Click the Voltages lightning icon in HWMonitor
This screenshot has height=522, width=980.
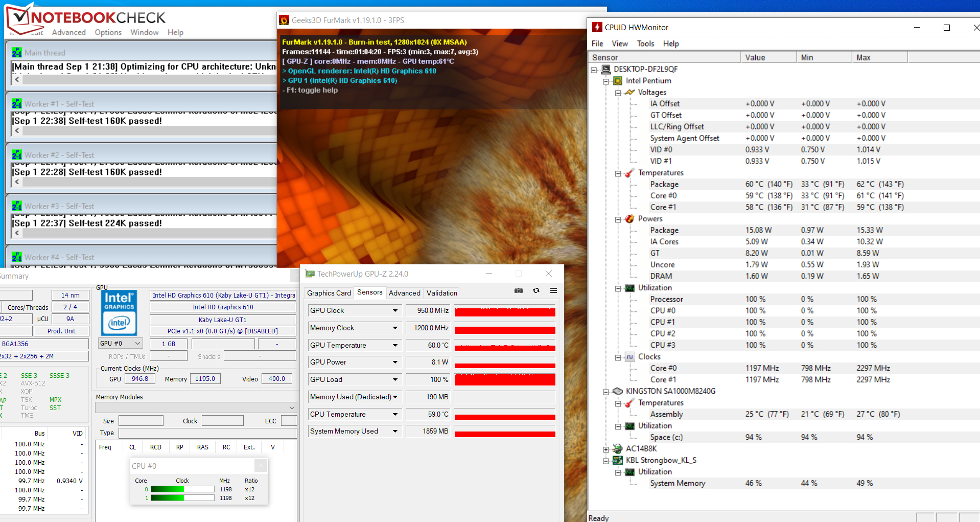point(630,92)
